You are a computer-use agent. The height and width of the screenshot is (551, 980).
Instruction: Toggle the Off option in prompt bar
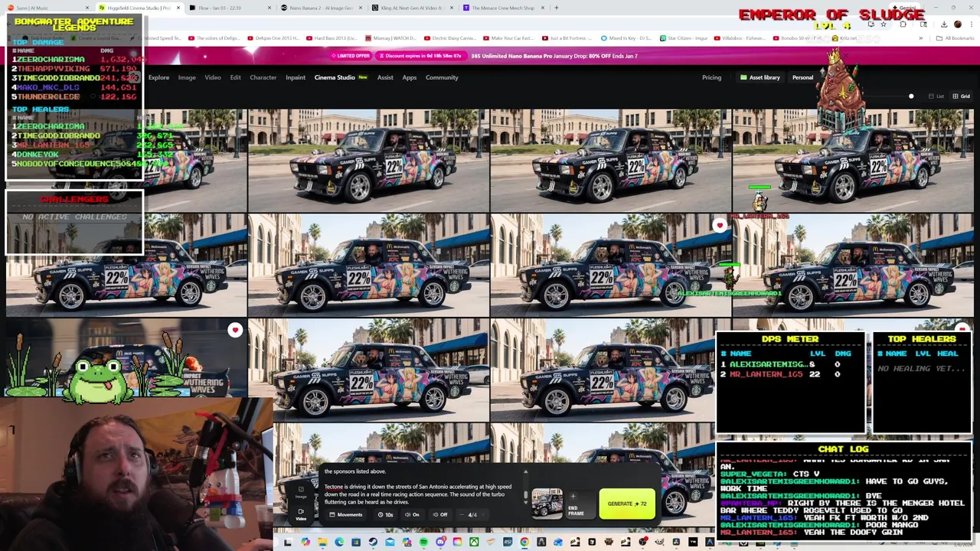click(440, 514)
